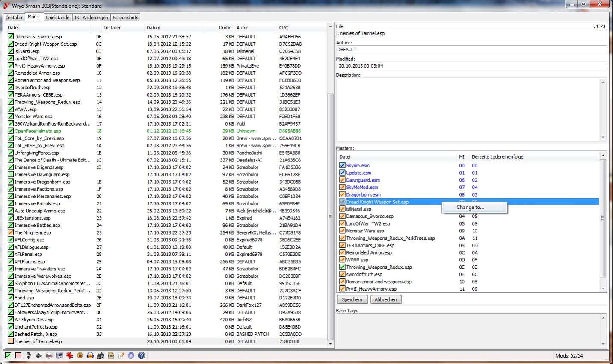Toggle the Enemies of Tamriel.esp checkbox
This screenshot has height=364, width=613.
point(11,341)
